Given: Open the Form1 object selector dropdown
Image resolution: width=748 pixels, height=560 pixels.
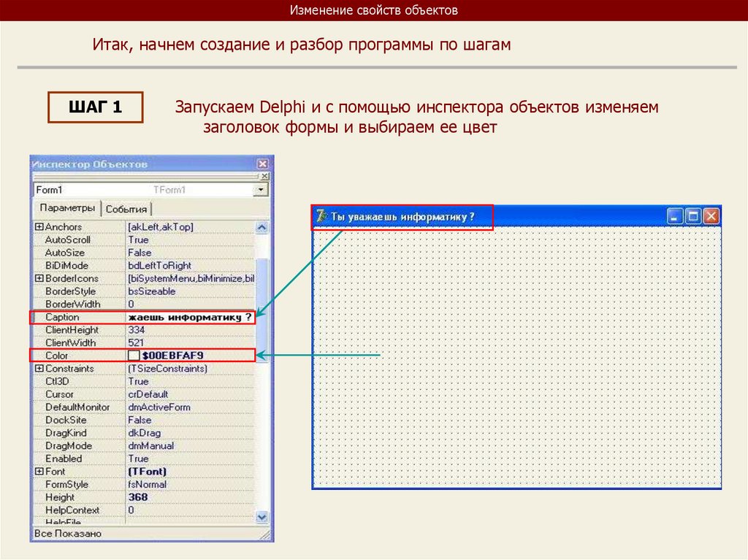Looking at the screenshot, I should coord(261,190).
